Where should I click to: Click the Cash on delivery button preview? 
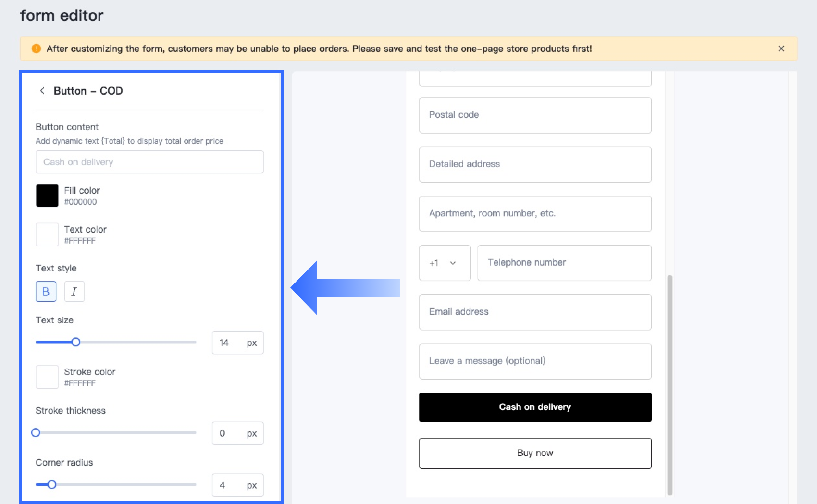coord(535,407)
